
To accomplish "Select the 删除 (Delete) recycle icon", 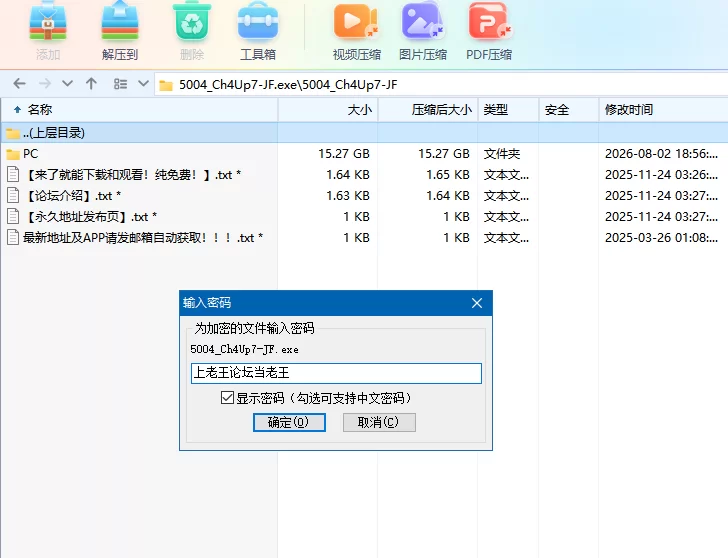I will pyautogui.click(x=192, y=31).
